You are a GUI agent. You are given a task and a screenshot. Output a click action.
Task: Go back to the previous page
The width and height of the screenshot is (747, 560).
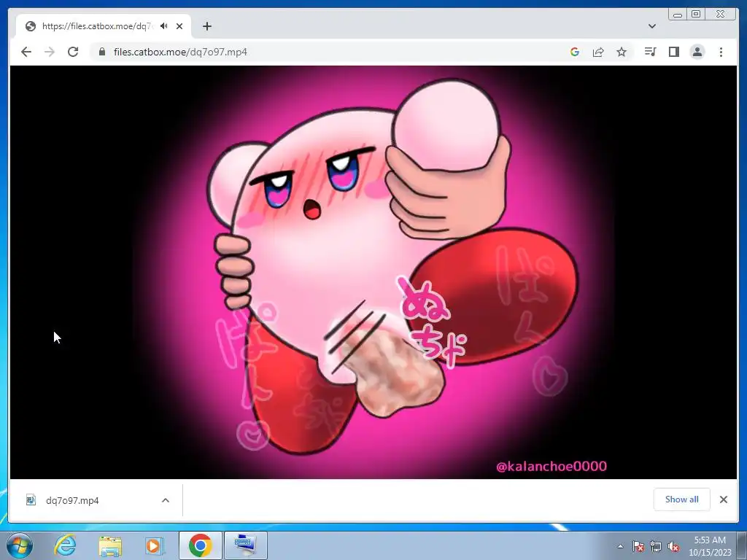point(26,52)
